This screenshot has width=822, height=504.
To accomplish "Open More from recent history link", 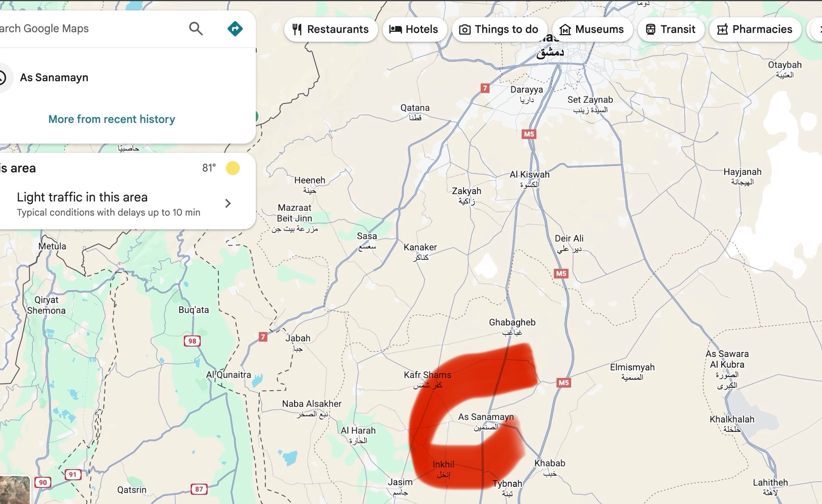I will [111, 119].
